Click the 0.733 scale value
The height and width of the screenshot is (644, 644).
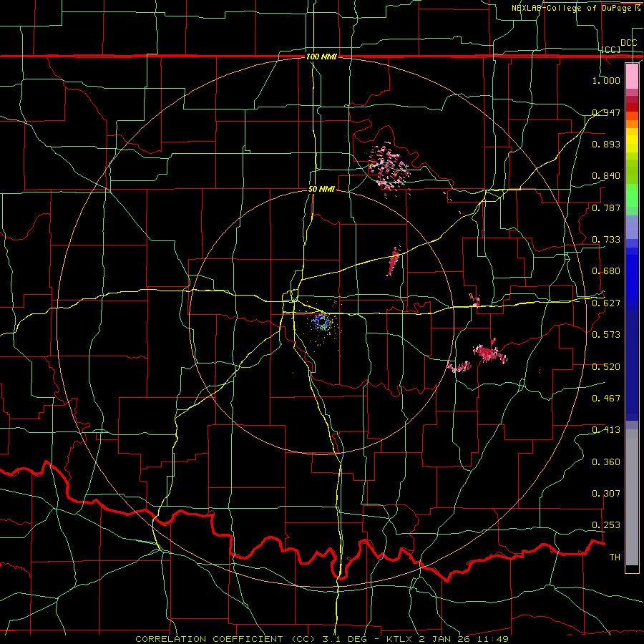coord(606,240)
